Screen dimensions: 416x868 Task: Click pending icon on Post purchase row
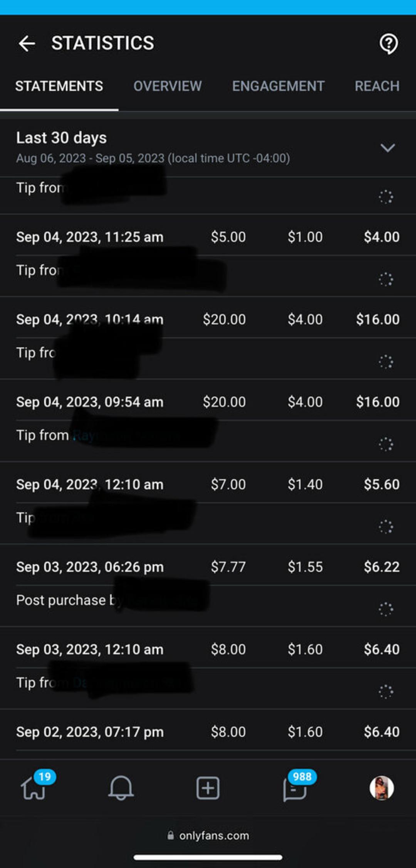pos(386,609)
